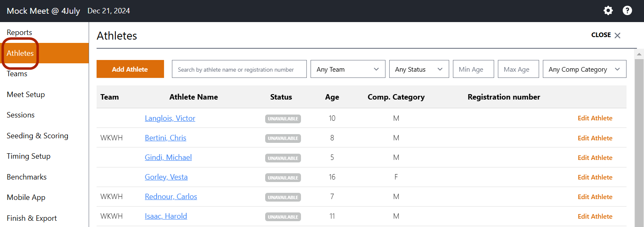Click the UNAVAILABLE badge for Langlois, Victor

[283, 119]
